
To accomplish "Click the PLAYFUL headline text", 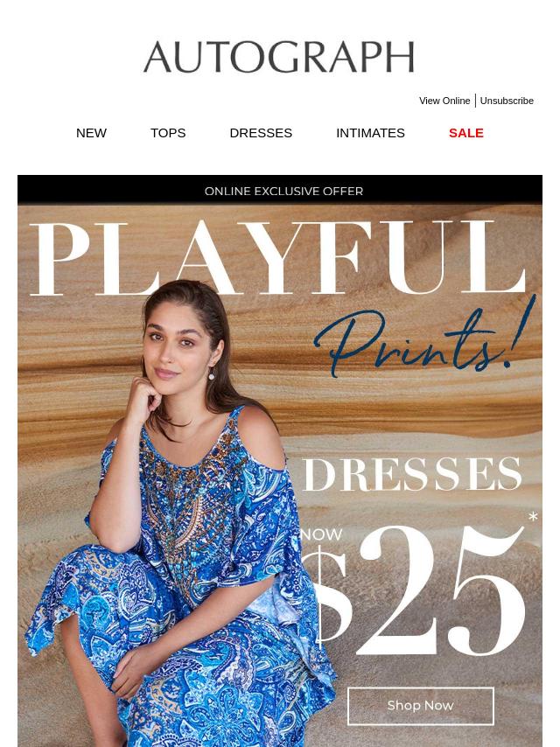I will point(278,258).
